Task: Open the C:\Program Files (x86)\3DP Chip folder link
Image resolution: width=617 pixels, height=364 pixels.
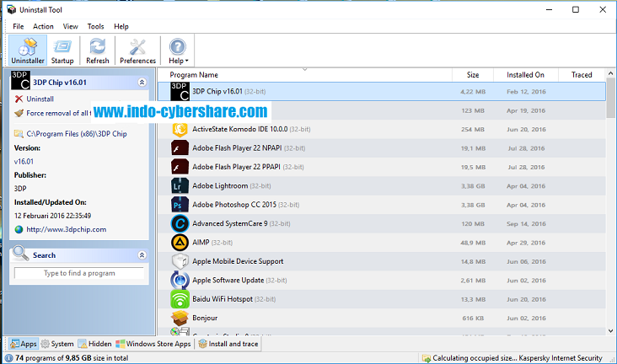Action: coord(77,134)
